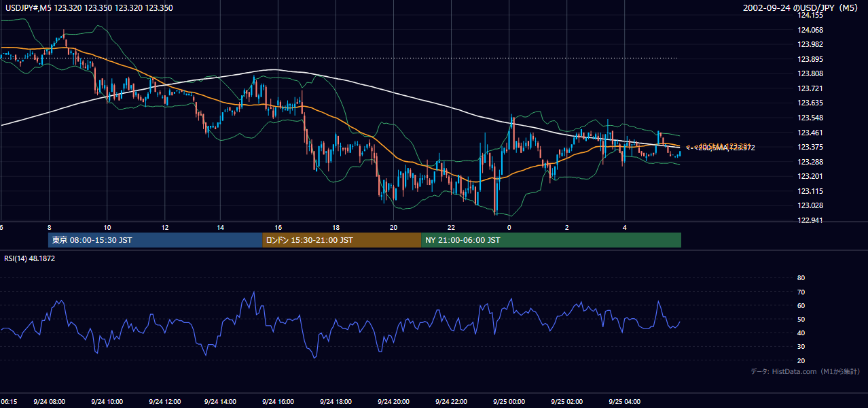Click the 9/24 12:00 bottom time label
Viewport: 868px width, 408px height.
164,402
